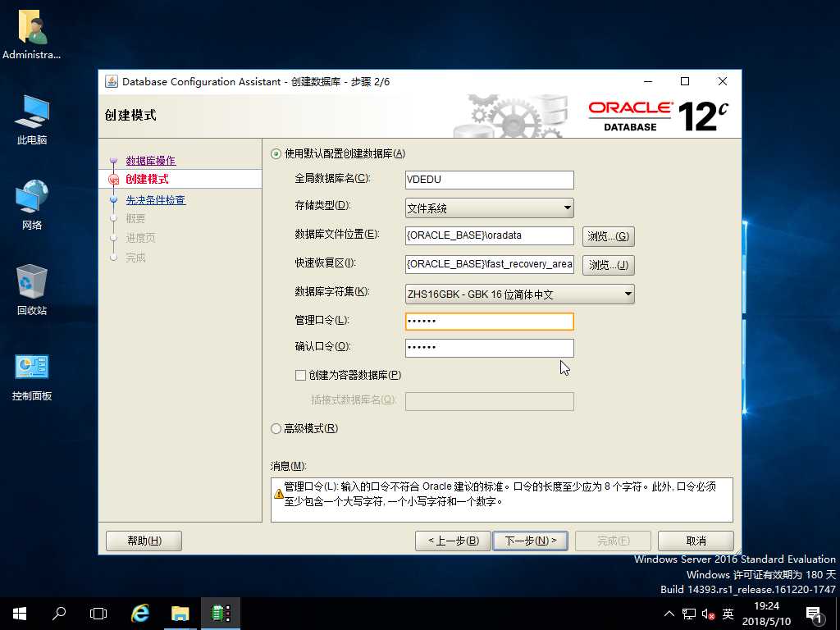Launch Internet Explorer from the taskbar
The image size is (840, 630).
(x=140, y=614)
